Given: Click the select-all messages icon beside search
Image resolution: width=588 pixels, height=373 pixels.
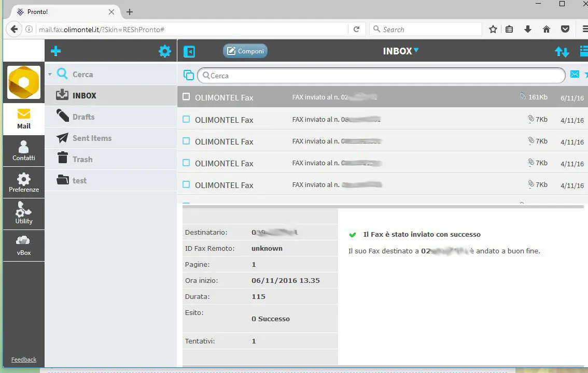Looking at the screenshot, I should (x=188, y=75).
